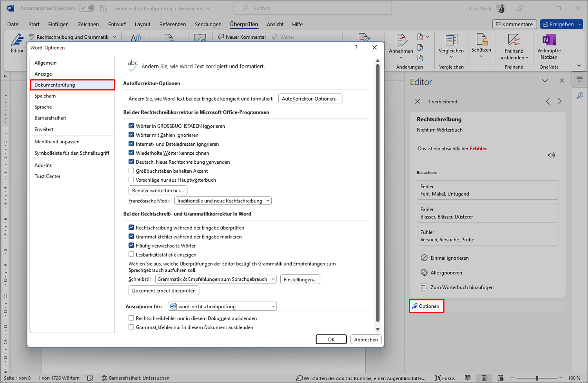Click the abc editor icon on right sidebar
588x383 pixels.
(x=580, y=79)
